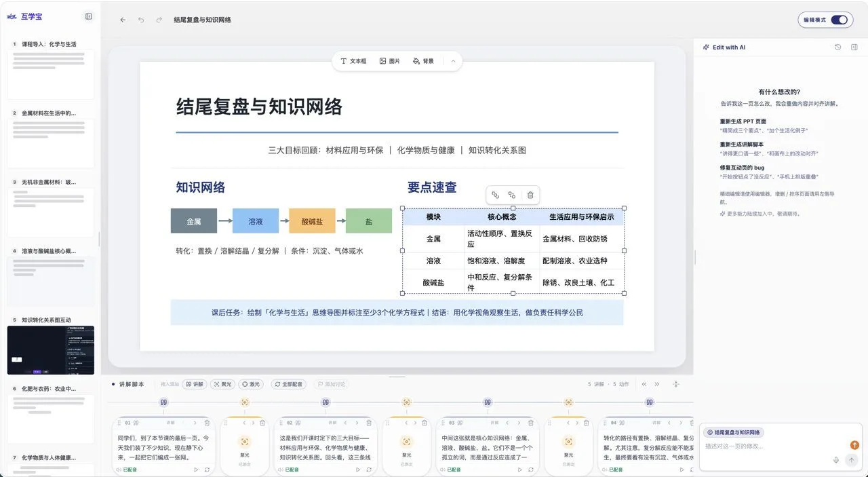
Task: Add a 讲解 narration step
Action: pos(195,384)
